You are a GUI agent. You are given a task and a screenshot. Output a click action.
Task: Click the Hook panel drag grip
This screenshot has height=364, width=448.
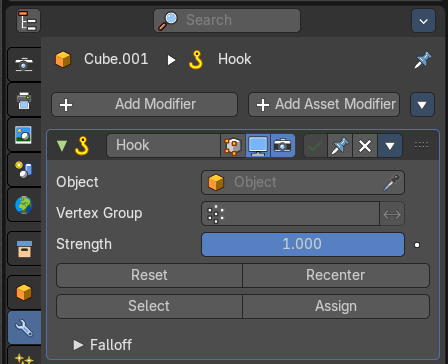coord(421,145)
